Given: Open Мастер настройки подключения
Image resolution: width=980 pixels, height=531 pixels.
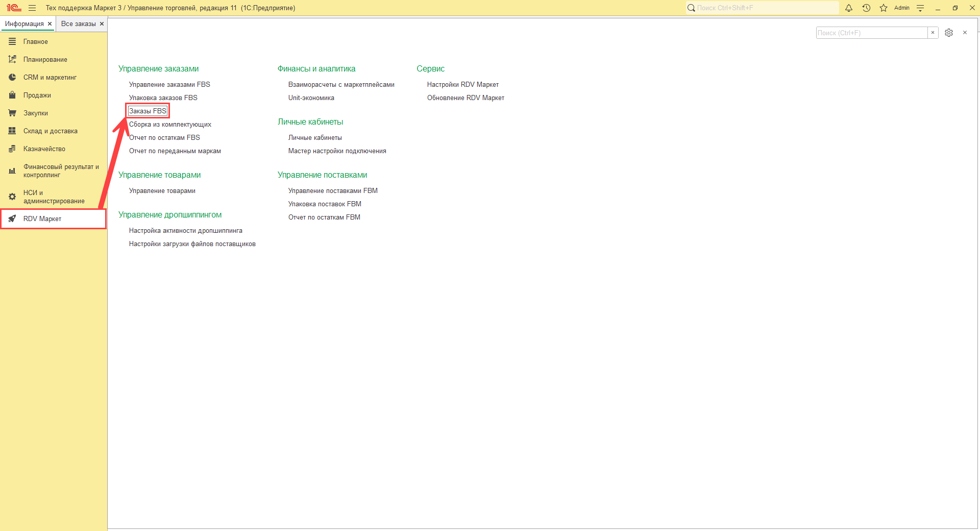Looking at the screenshot, I should (337, 151).
